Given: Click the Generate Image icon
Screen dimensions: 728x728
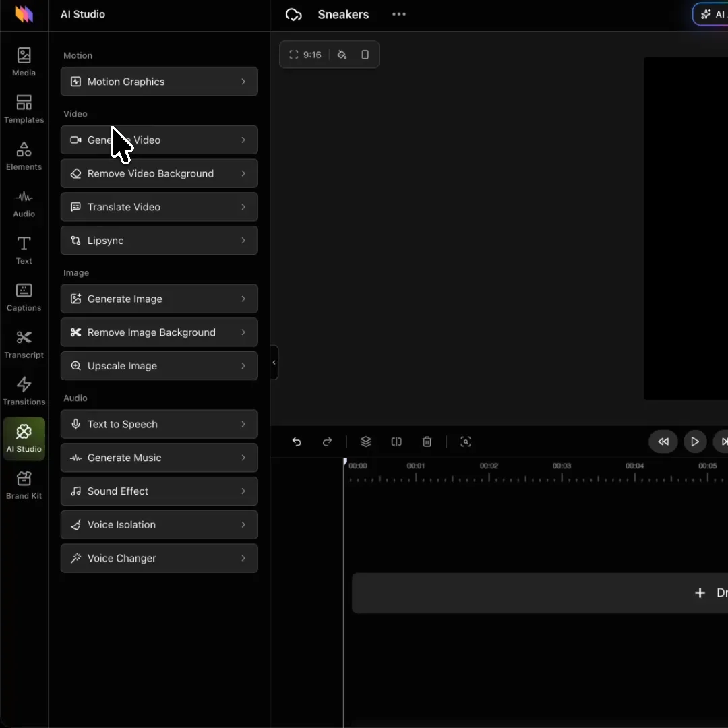Looking at the screenshot, I should click(x=75, y=299).
